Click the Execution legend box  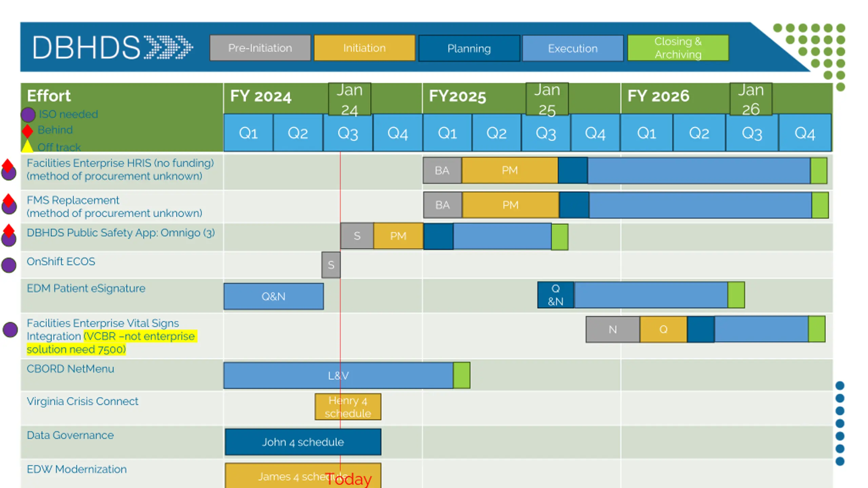point(573,48)
